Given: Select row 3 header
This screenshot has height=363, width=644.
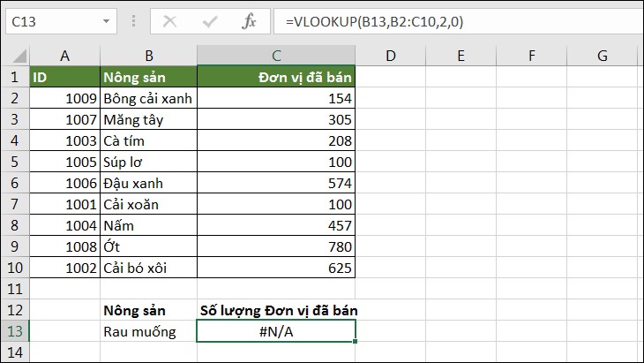Looking at the screenshot, I should (x=15, y=119).
